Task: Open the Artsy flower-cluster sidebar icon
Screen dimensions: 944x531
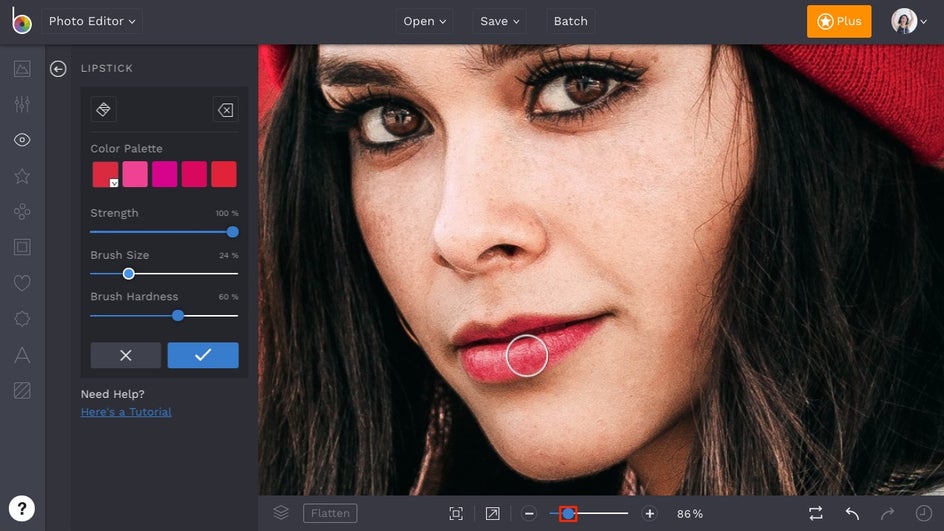Action: click(22, 211)
